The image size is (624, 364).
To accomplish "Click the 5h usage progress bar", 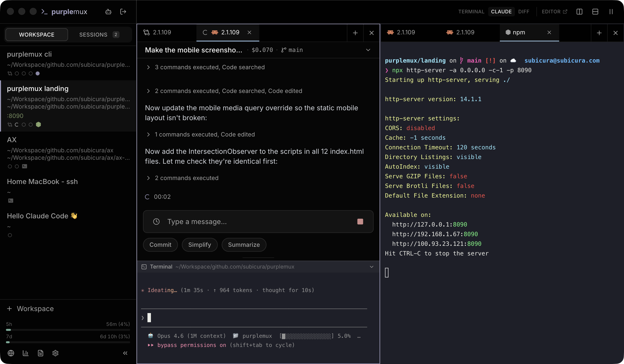I will (x=68, y=330).
